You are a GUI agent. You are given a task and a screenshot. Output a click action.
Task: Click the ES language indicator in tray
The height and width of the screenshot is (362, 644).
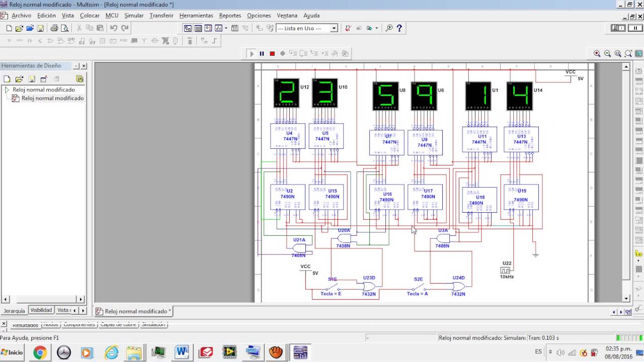click(x=538, y=352)
